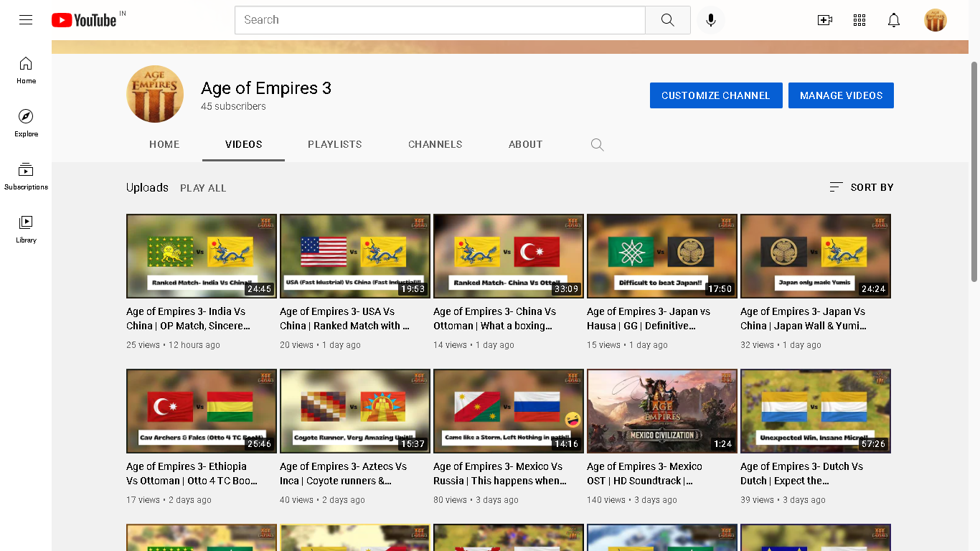Open the hamburger guide menu

click(26, 20)
